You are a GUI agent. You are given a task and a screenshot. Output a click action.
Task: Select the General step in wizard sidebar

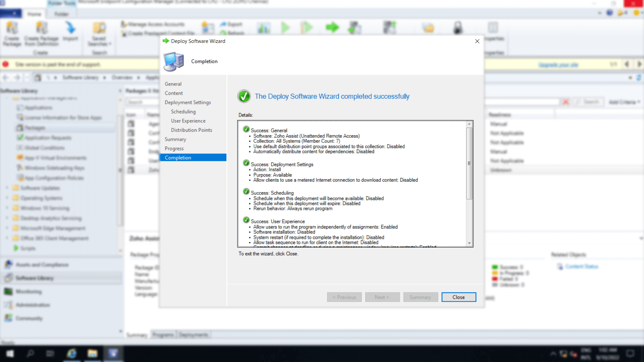pyautogui.click(x=173, y=84)
